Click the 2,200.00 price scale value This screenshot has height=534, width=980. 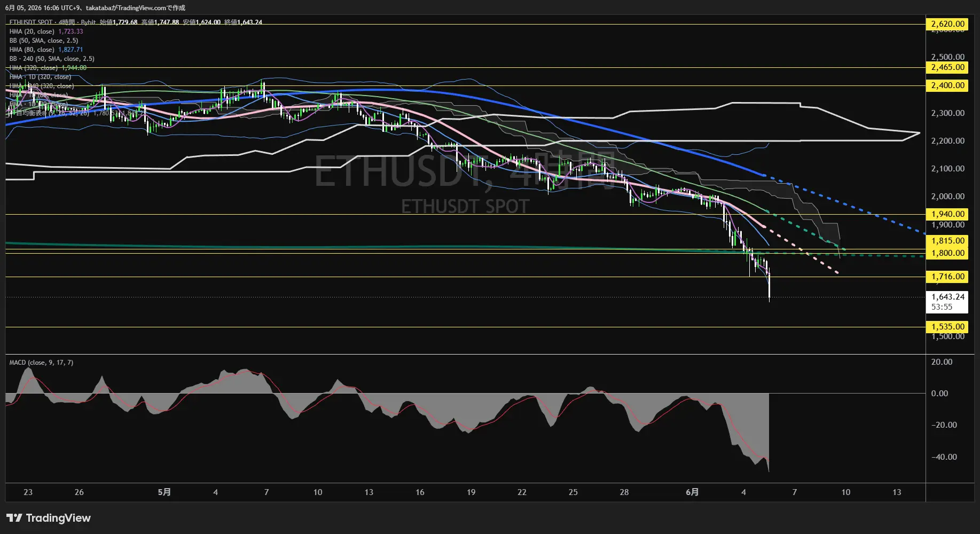pyautogui.click(x=948, y=141)
